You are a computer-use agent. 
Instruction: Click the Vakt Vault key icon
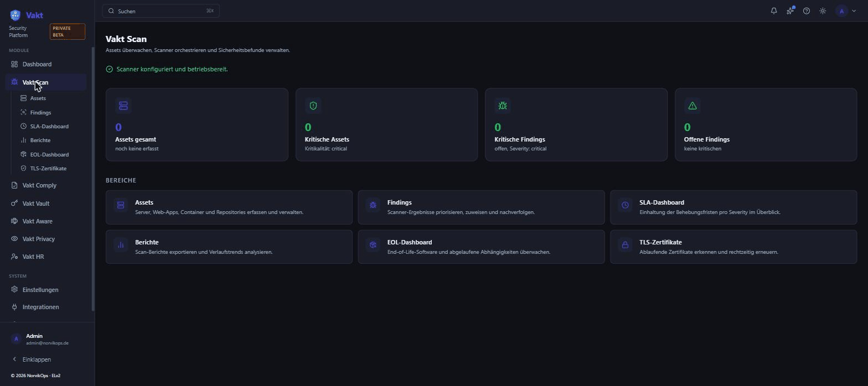tap(14, 204)
